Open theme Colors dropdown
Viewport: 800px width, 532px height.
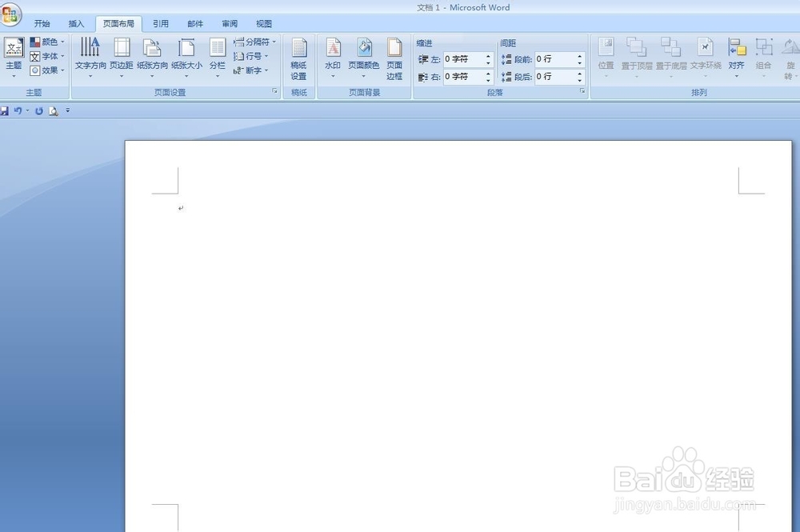pos(47,42)
